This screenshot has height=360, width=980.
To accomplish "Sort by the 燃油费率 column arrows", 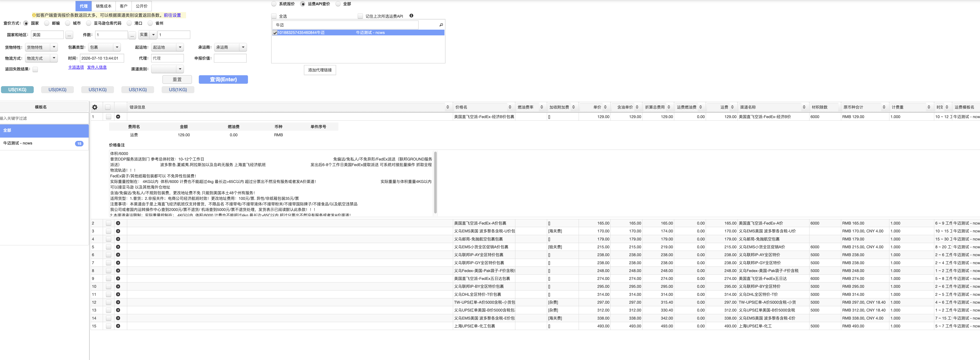I will pos(542,107).
